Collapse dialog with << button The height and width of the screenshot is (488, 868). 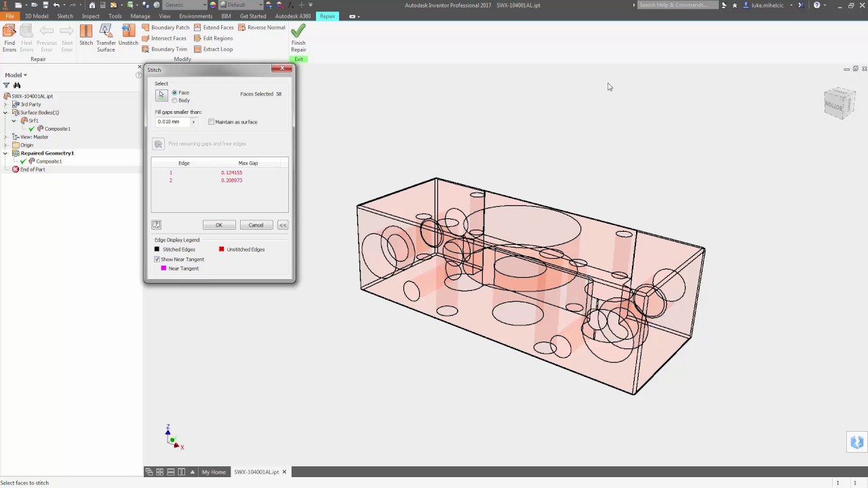(x=283, y=225)
